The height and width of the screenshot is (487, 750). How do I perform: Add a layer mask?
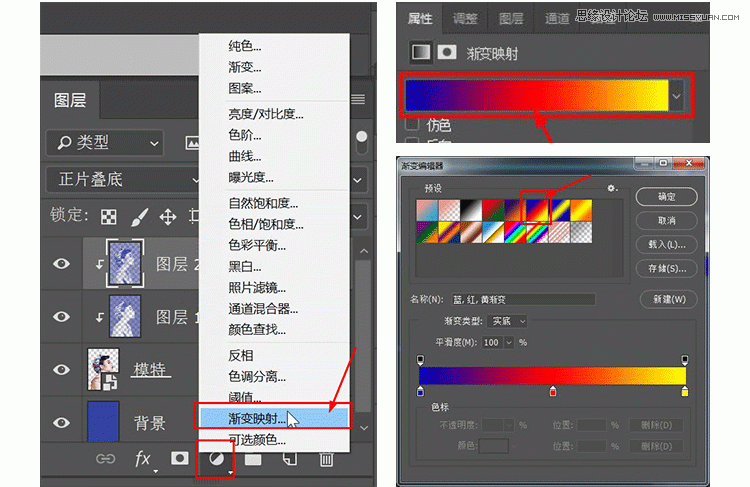[x=179, y=458]
